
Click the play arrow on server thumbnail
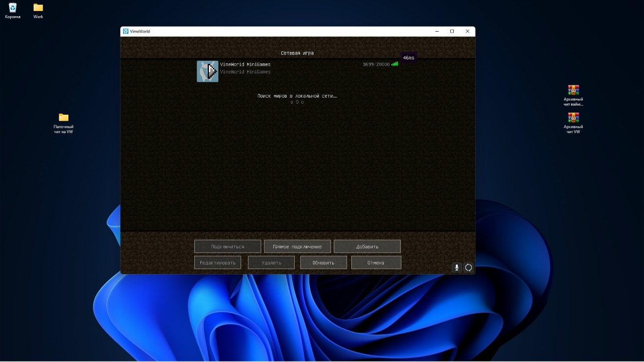coord(212,71)
